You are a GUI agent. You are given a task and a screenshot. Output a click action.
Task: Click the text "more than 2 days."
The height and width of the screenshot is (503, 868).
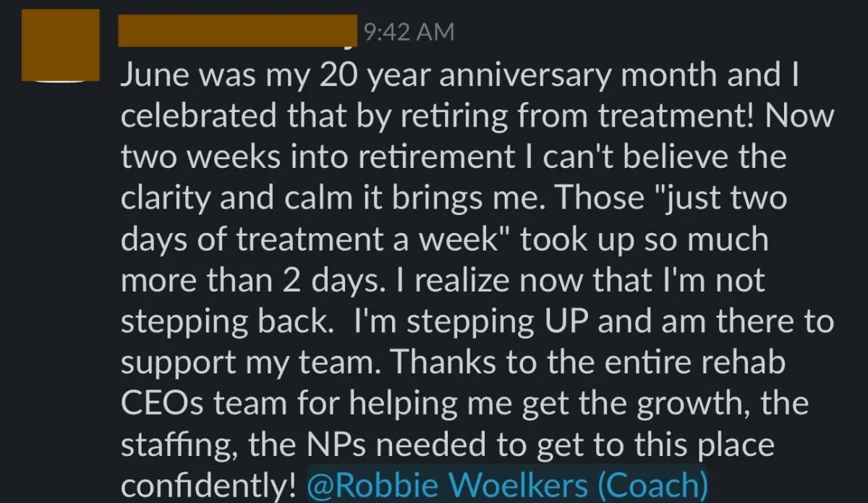coord(244,280)
